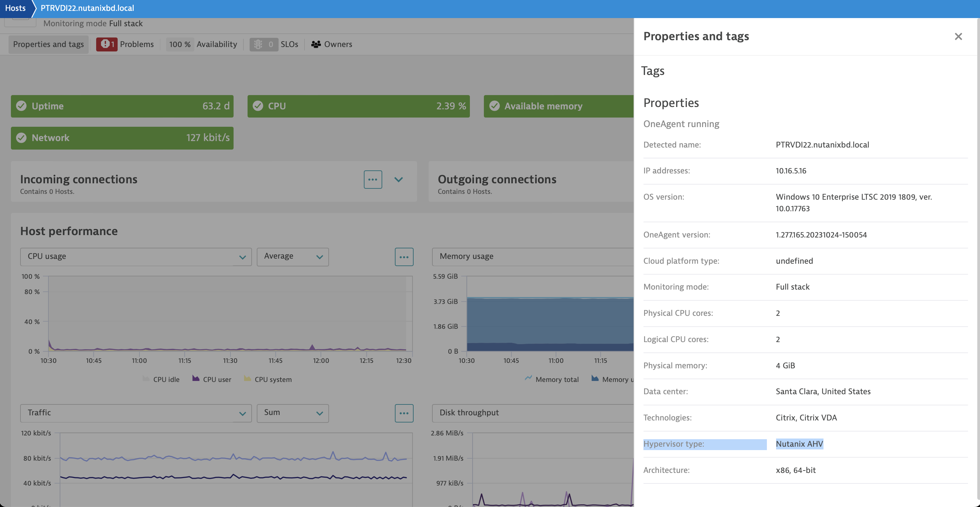Open the Hosts breadcrumb

[x=15, y=8]
